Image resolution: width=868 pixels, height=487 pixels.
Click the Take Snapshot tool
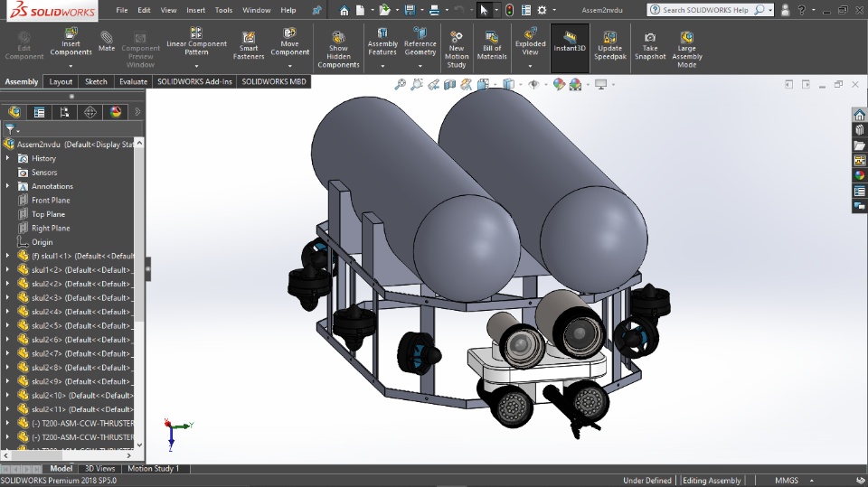650,46
